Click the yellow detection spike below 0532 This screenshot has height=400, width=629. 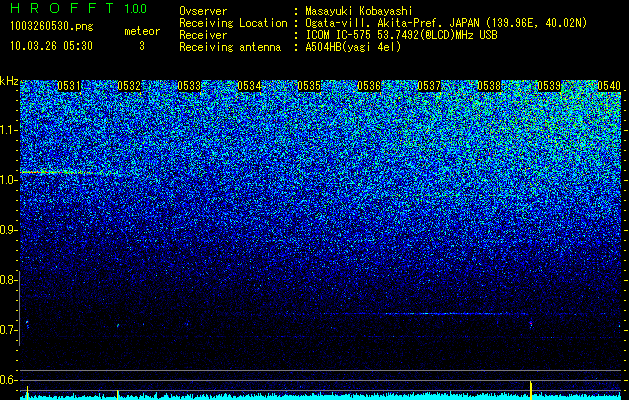pos(117,394)
